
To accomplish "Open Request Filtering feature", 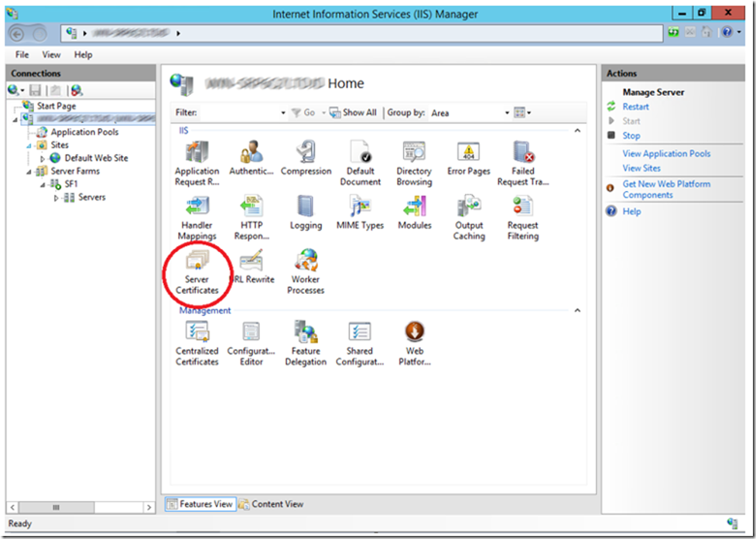I will [523, 217].
